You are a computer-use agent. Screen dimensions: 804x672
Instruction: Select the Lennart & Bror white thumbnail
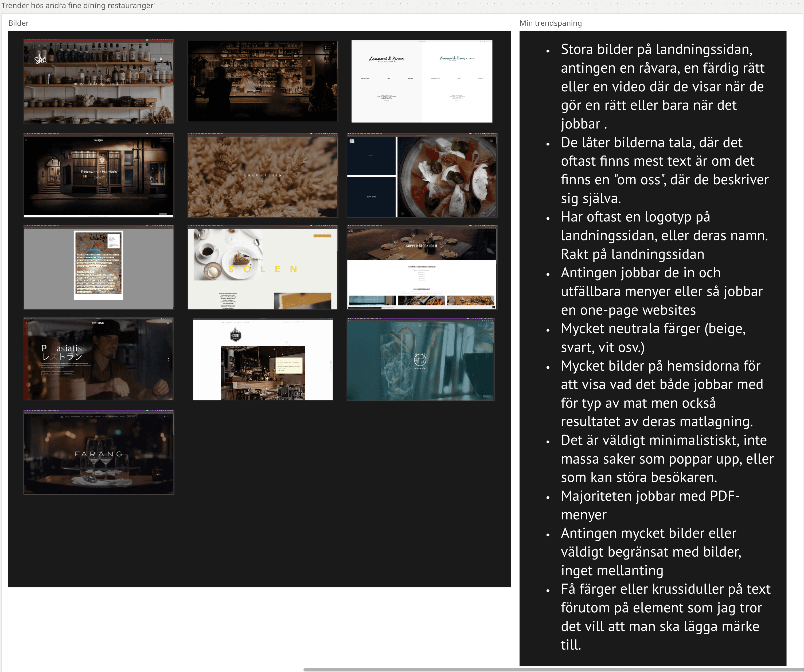(x=421, y=81)
